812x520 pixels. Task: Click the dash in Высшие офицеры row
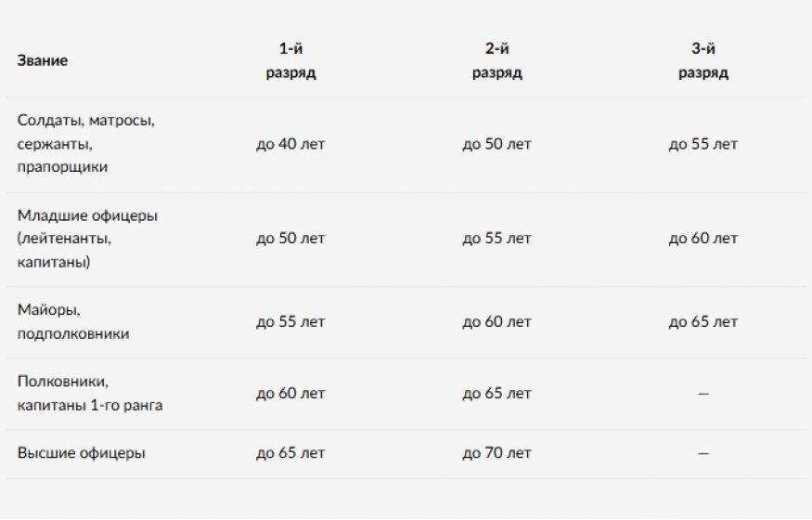click(x=702, y=453)
